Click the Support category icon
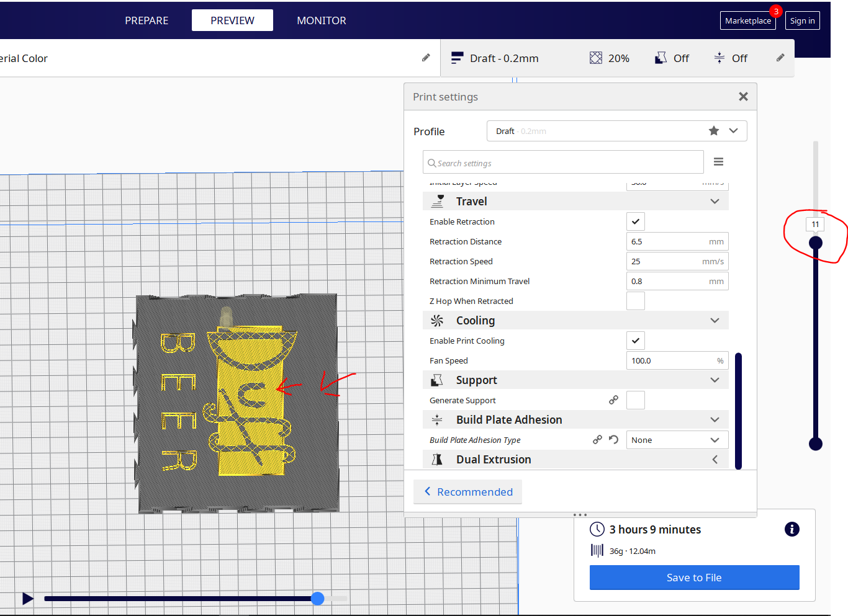 437,380
